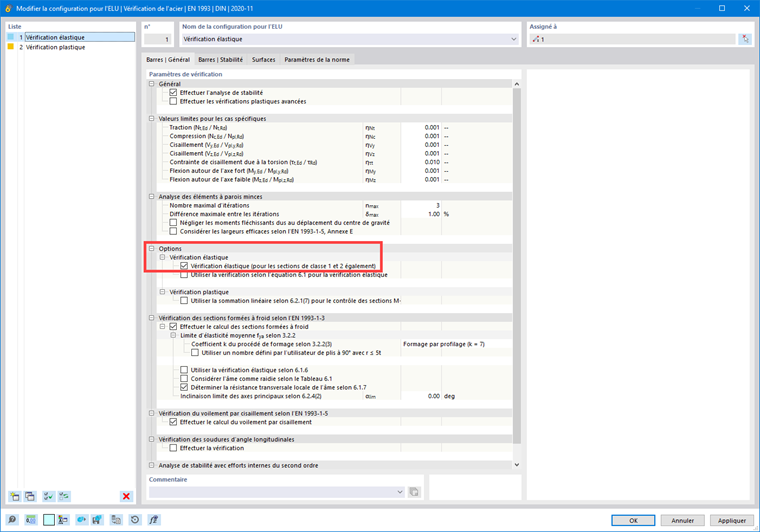Select the 'Barres | Général' tab
The height and width of the screenshot is (532, 760).
point(168,59)
